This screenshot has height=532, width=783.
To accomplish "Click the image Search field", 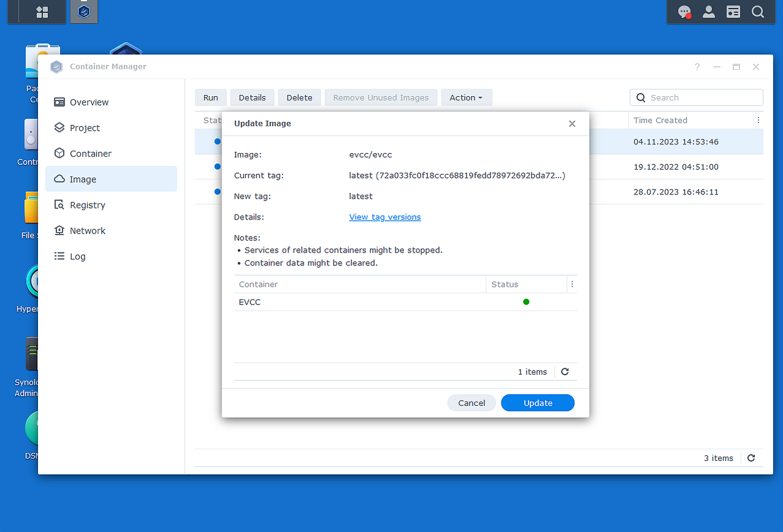I will (x=696, y=97).
